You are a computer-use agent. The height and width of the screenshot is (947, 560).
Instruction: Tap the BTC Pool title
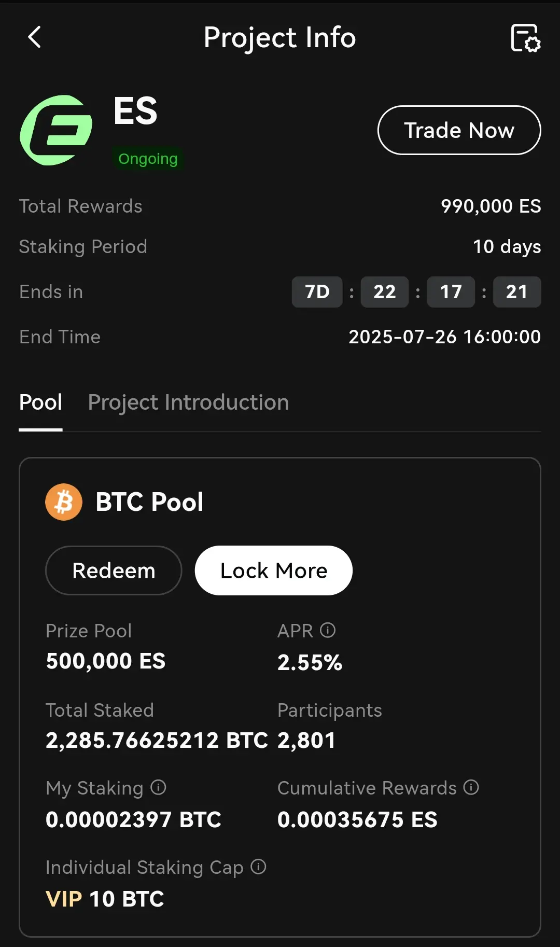click(x=149, y=502)
